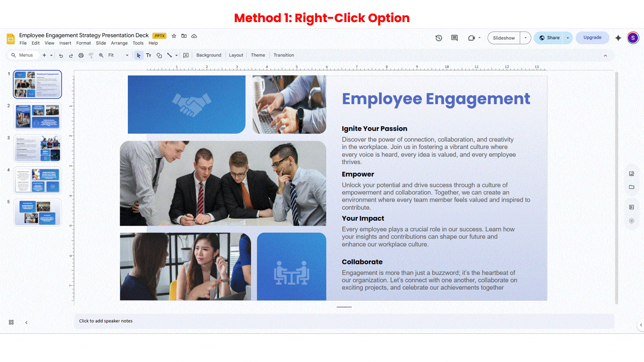Pick the Line tool
This screenshot has width=644, height=362.
point(170,55)
